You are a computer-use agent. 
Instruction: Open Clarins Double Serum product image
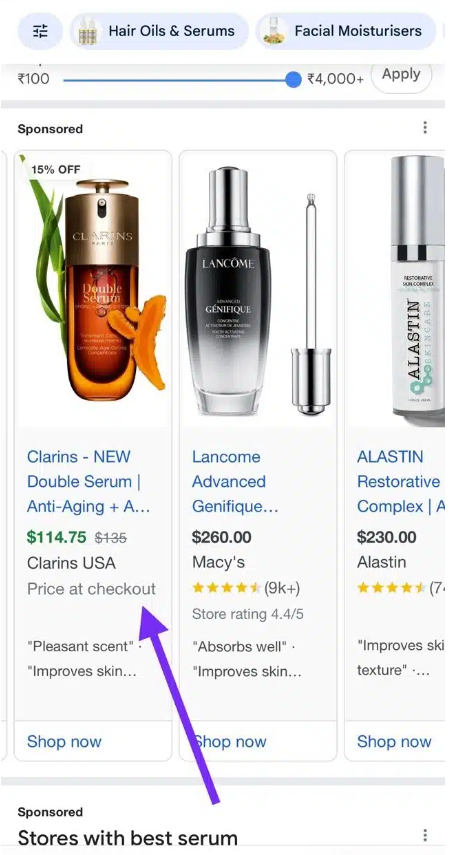click(93, 289)
